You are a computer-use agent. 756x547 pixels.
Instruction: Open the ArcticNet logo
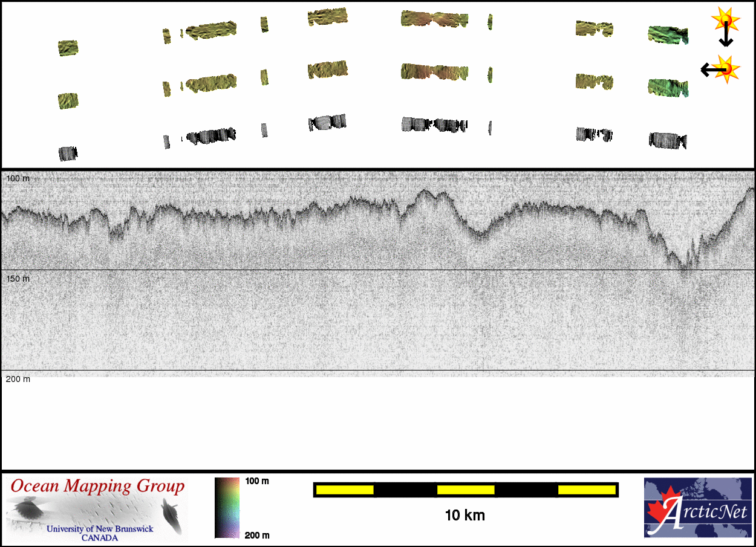point(697,507)
